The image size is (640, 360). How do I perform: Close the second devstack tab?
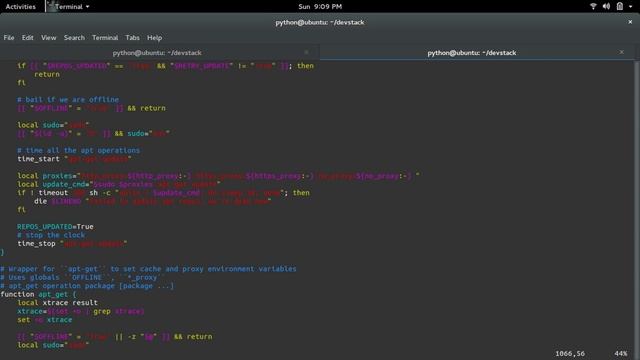[x=622, y=52]
